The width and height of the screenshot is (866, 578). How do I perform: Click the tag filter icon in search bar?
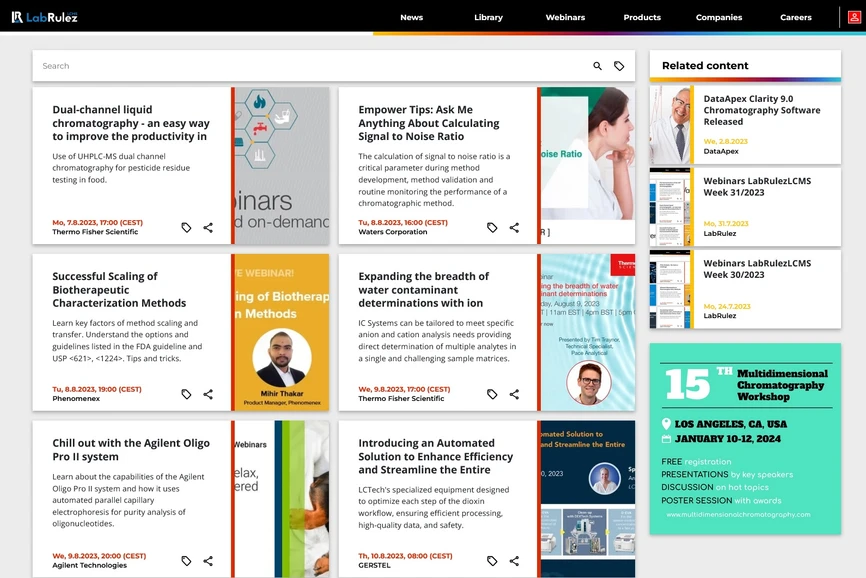coord(619,66)
